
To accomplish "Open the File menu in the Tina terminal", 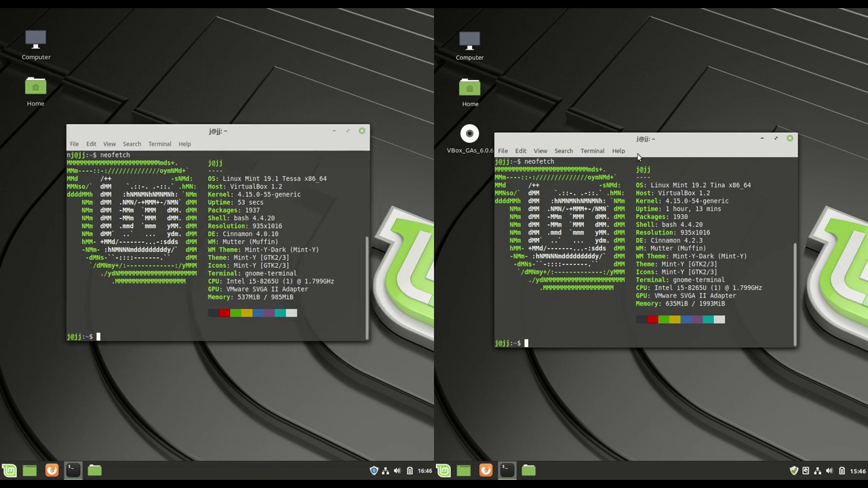I will point(502,150).
